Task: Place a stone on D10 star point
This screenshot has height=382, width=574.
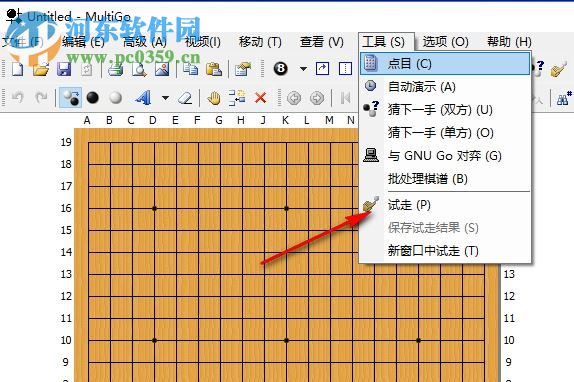Action: click(154, 340)
